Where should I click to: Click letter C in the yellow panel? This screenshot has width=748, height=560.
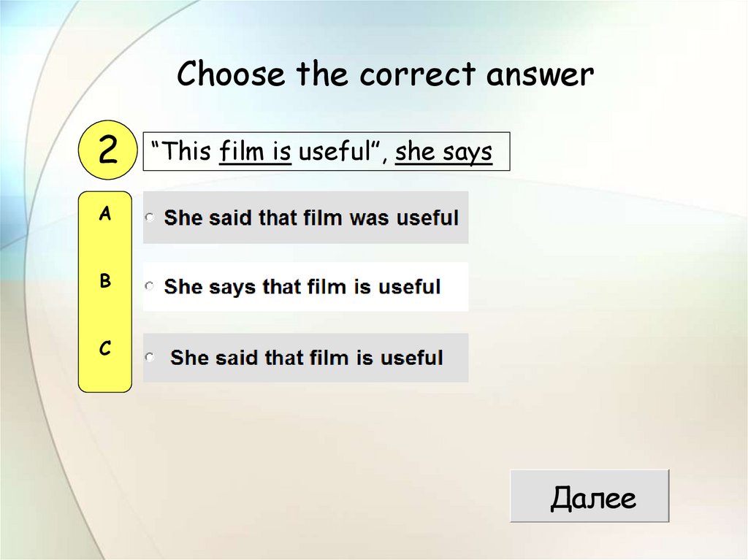tap(105, 350)
